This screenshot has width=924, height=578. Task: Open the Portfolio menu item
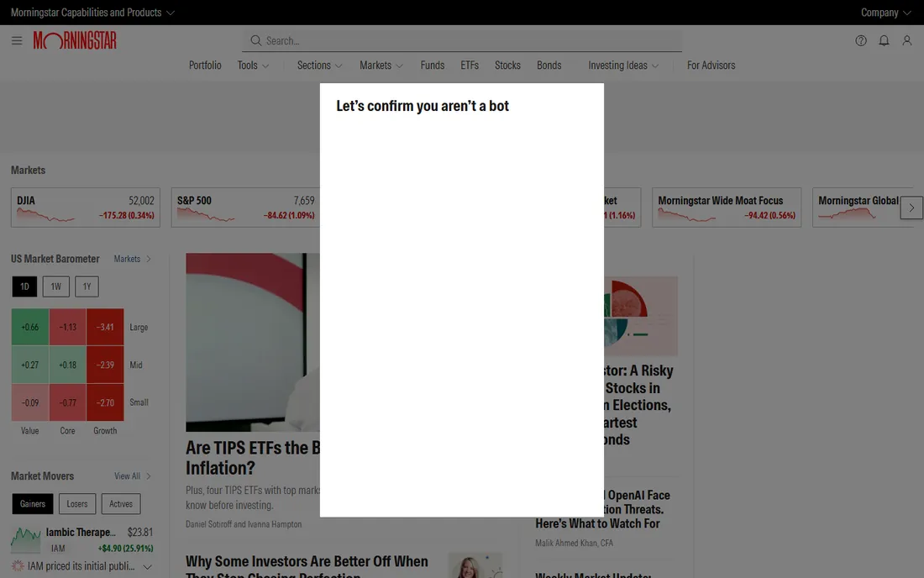[205, 66]
